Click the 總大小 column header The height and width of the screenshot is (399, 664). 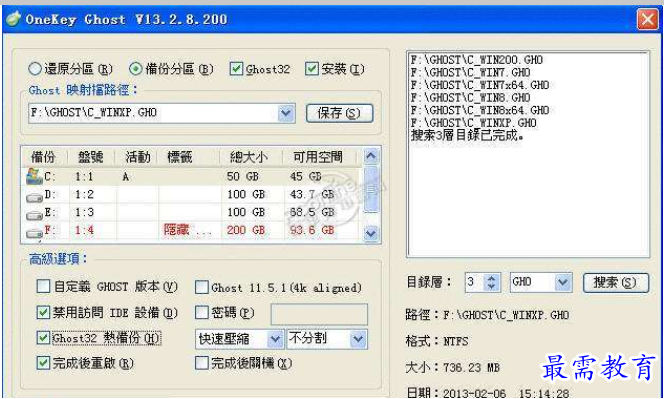point(250,157)
